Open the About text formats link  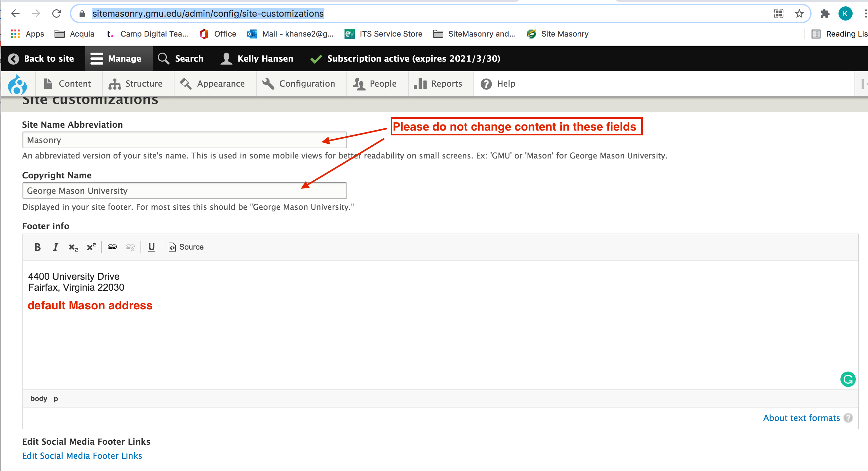[801, 418]
